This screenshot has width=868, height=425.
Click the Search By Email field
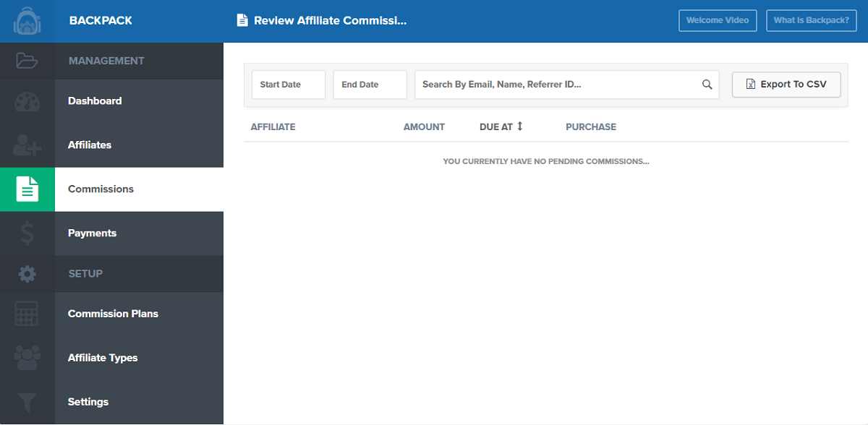(x=567, y=85)
